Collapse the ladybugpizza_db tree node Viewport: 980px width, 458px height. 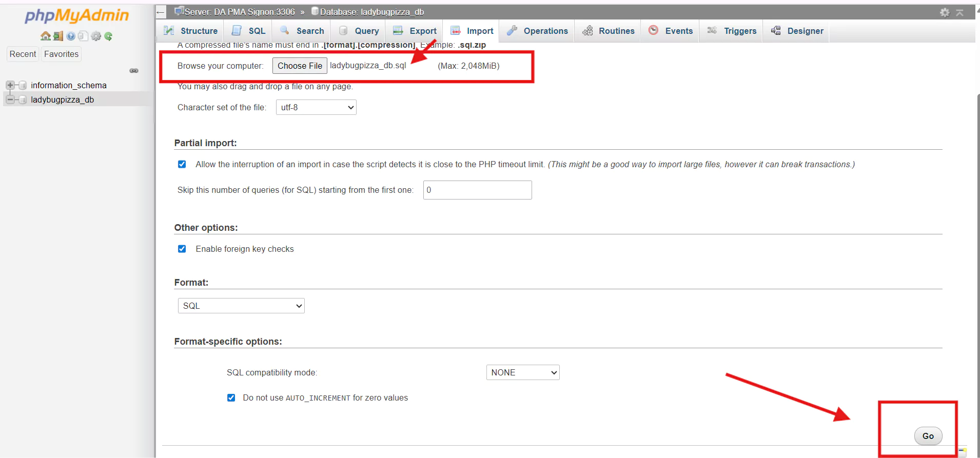pos(10,99)
